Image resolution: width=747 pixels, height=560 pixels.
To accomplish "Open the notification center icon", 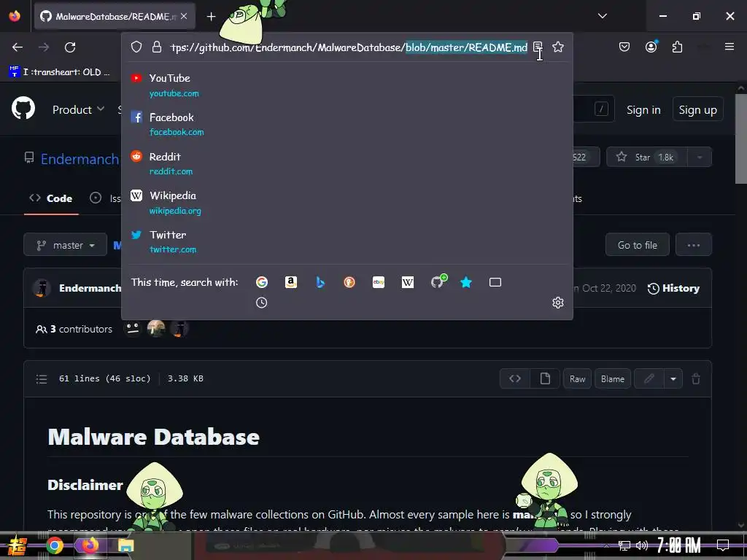I will point(723,545).
